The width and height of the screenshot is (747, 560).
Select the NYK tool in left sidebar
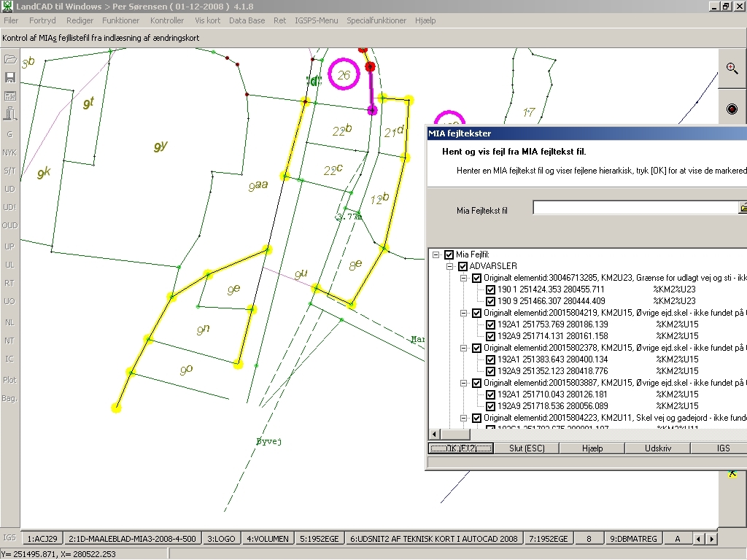(9, 152)
